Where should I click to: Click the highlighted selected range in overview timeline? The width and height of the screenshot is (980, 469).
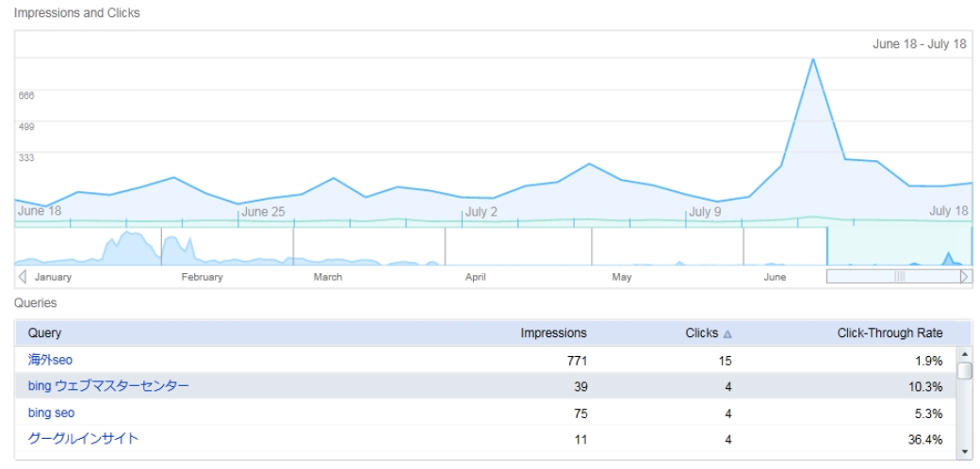click(x=899, y=246)
